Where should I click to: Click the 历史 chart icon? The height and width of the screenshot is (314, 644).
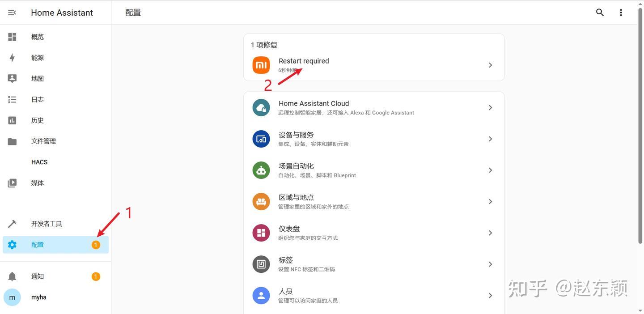[12, 120]
